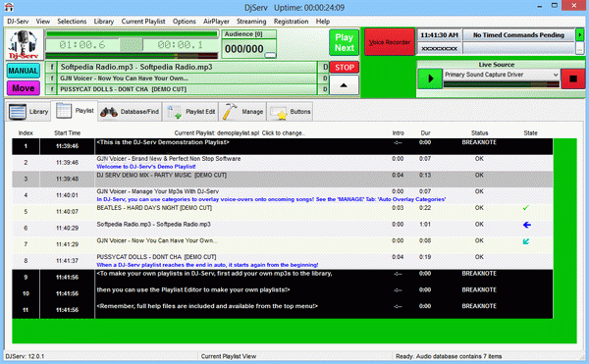Click cyan arrow state on GJN Voicer row 7

coord(526,241)
